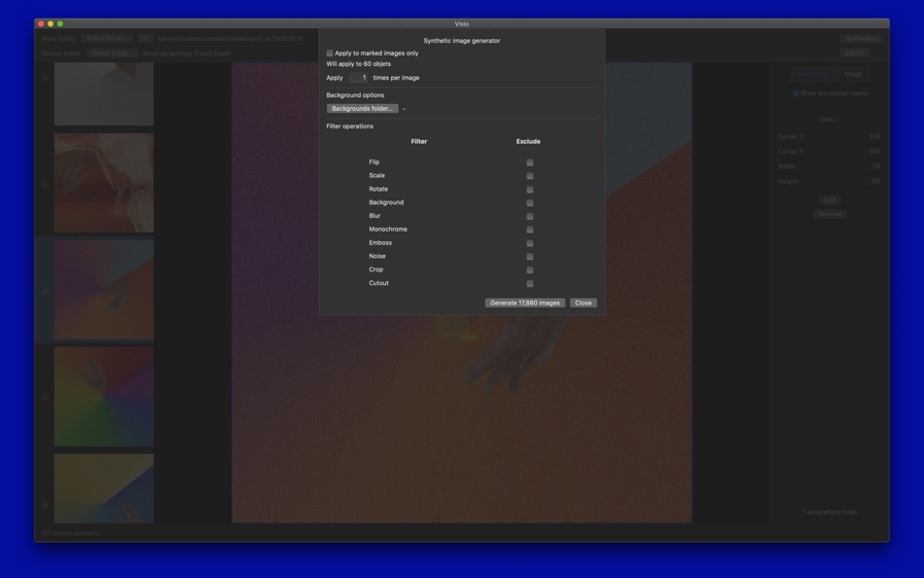
Task: Switch to the Annotation tab in side panel
Action: click(814, 74)
